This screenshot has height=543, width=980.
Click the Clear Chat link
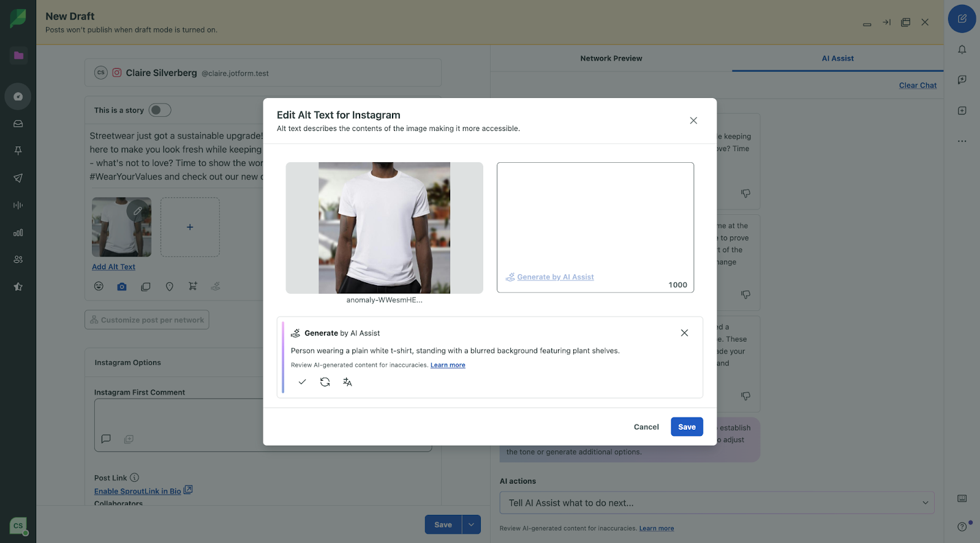click(x=918, y=86)
